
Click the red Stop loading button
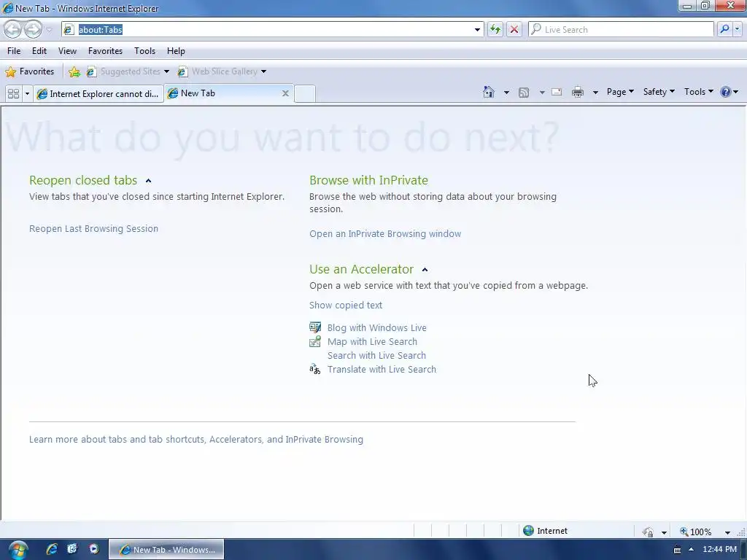tap(514, 29)
